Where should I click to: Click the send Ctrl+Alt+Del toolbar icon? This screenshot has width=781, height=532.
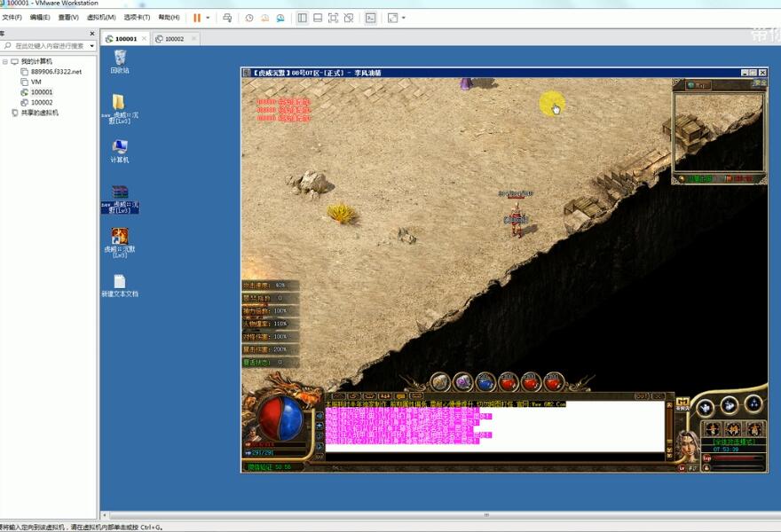pos(227,18)
